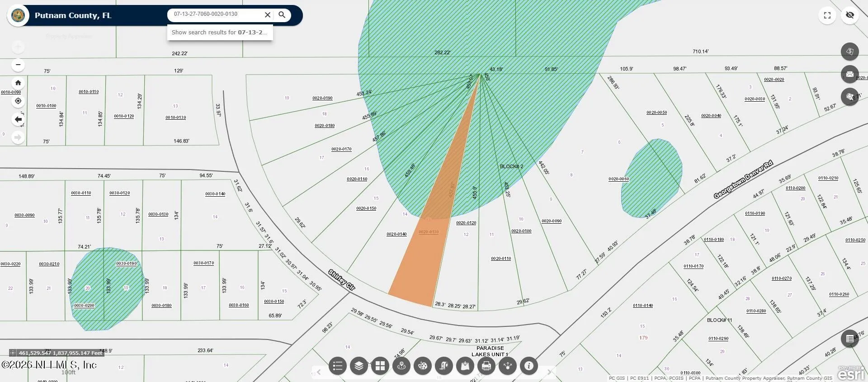Expand the attribute table panel icon
The width and height of the screenshot is (868, 382).
850,339
